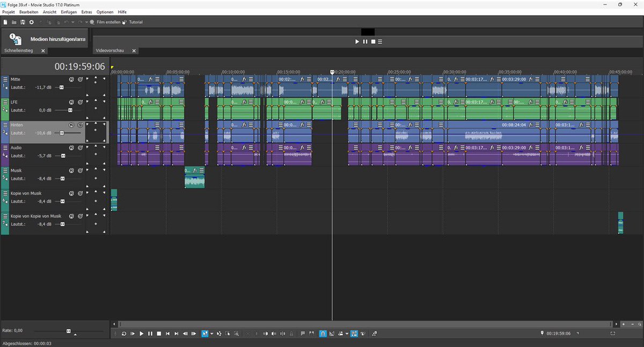Open the Musik track hamburger menu
The height and width of the screenshot is (347, 644).
click(5, 171)
